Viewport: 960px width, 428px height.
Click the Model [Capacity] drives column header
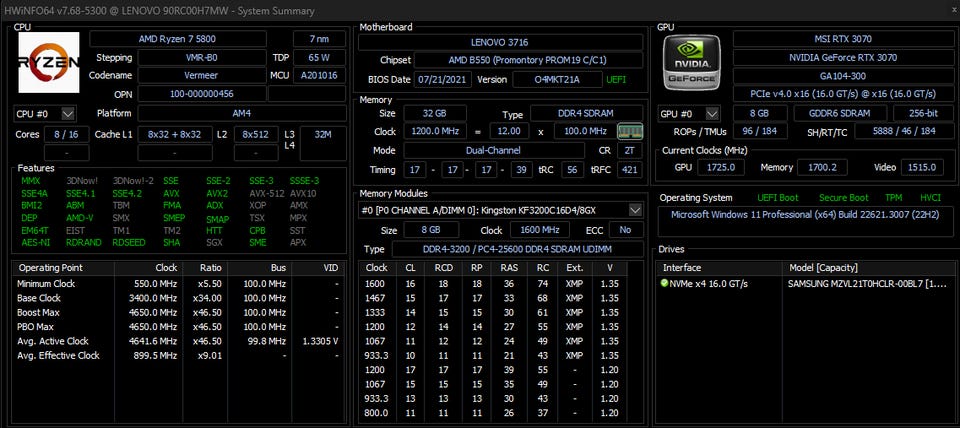click(868, 268)
